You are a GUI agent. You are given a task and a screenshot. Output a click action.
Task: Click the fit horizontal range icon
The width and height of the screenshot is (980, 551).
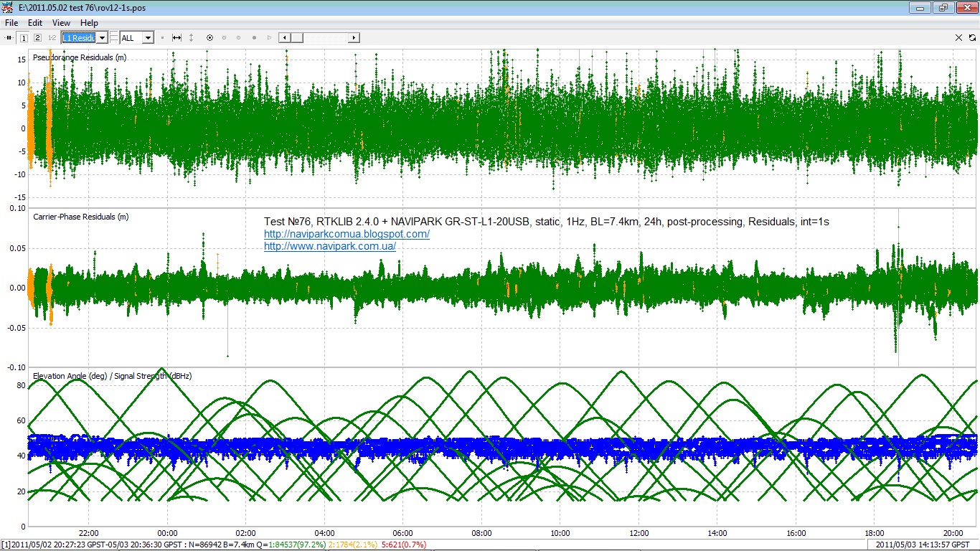pos(176,37)
